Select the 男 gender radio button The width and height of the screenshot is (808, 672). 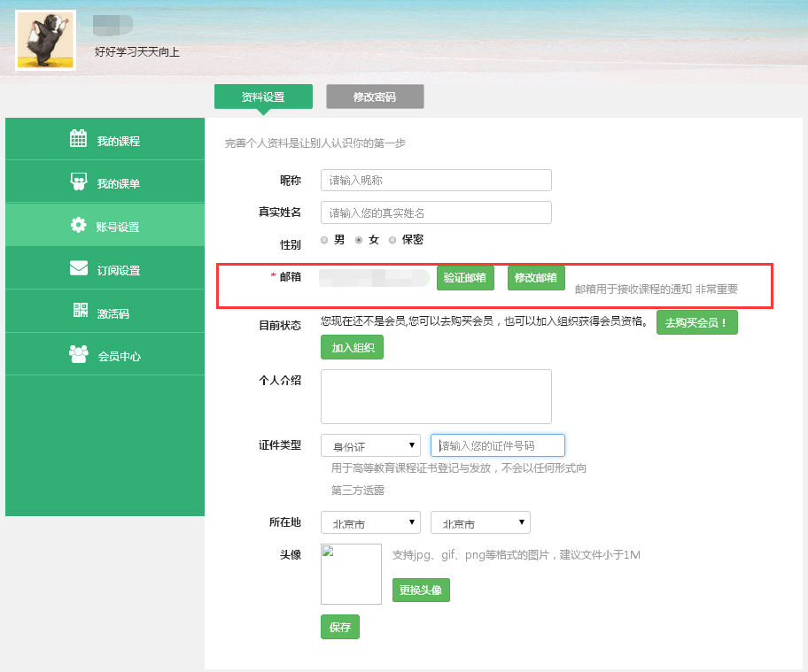coord(324,239)
